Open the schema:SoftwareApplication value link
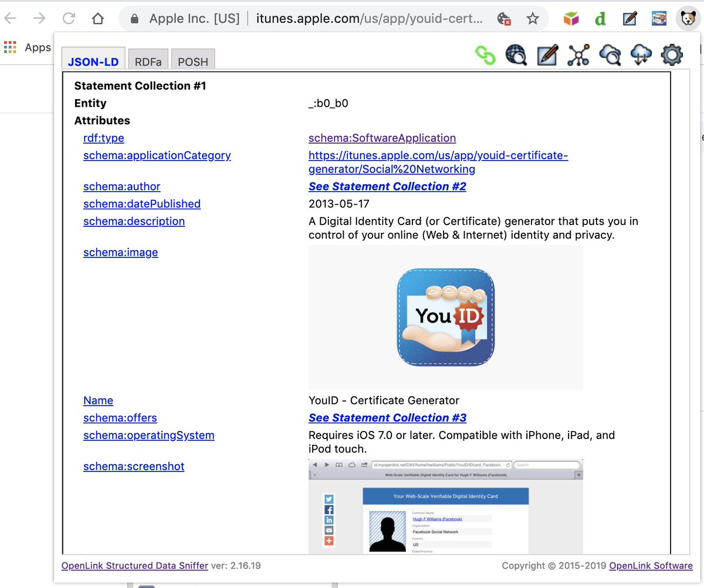The height and width of the screenshot is (588, 704). tap(382, 138)
